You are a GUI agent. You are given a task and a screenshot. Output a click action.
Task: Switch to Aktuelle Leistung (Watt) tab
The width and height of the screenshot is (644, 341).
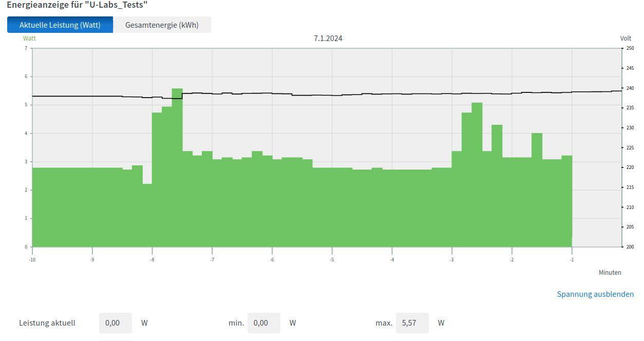(60, 25)
